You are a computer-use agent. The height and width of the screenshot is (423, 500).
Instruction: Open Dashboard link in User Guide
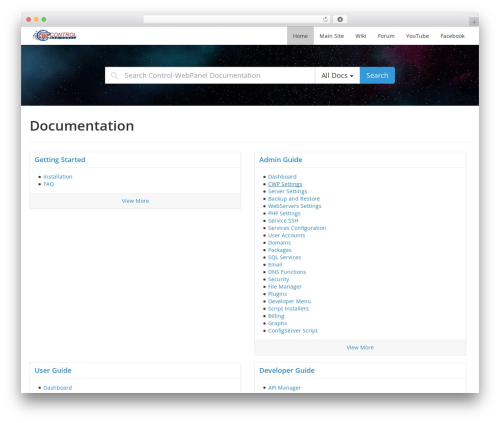[x=58, y=388]
